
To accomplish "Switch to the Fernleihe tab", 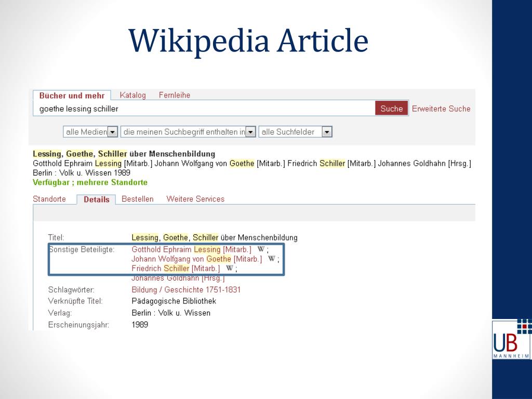I will 175,96.
